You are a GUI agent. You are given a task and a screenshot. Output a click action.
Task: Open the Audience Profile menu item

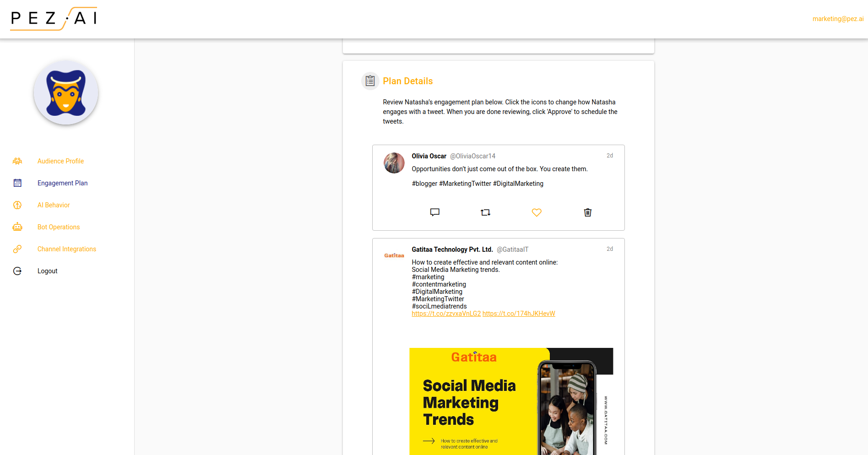60,161
